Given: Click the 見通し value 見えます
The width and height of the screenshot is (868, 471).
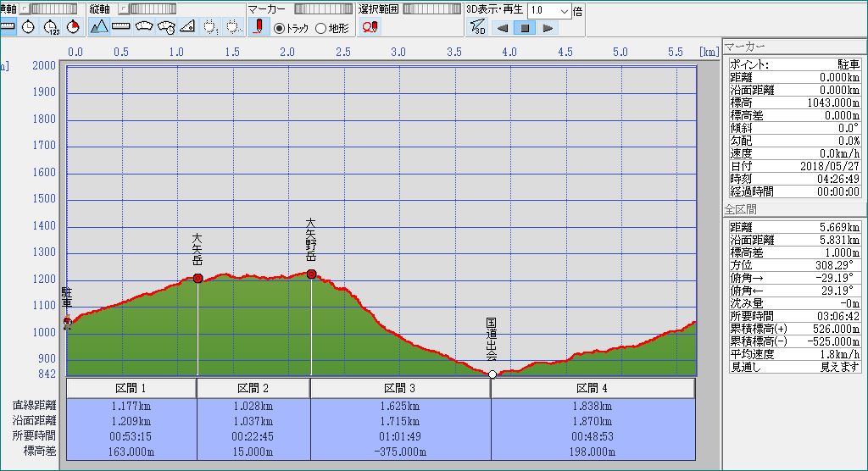Looking at the screenshot, I should click(x=840, y=367).
